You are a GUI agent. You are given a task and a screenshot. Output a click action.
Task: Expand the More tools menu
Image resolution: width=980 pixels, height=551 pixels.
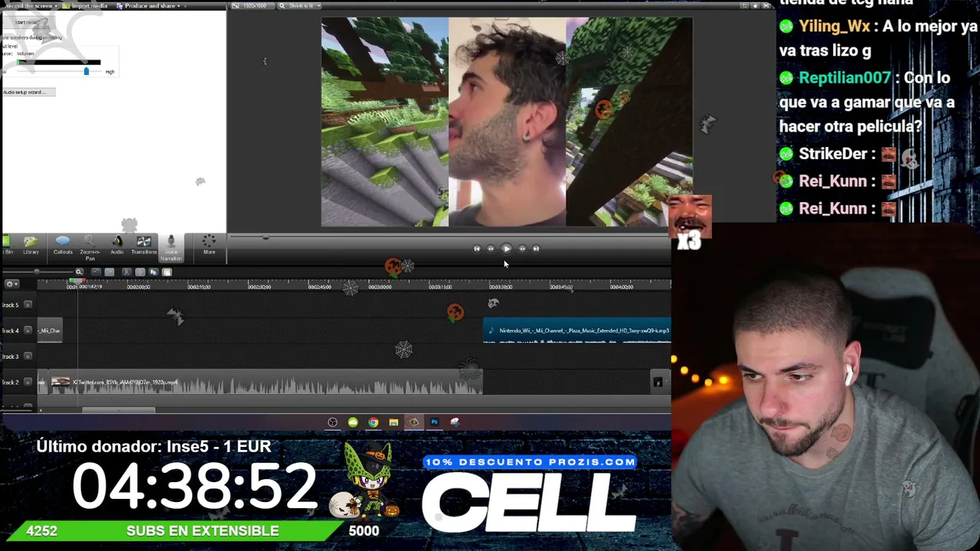pyautogui.click(x=209, y=245)
